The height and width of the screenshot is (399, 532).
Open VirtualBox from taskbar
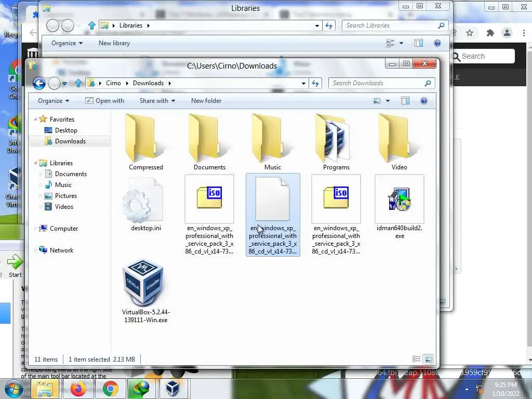click(x=173, y=389)
